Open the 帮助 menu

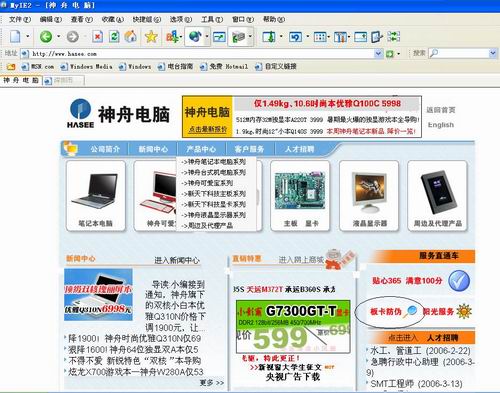click(x=274, y=19)
